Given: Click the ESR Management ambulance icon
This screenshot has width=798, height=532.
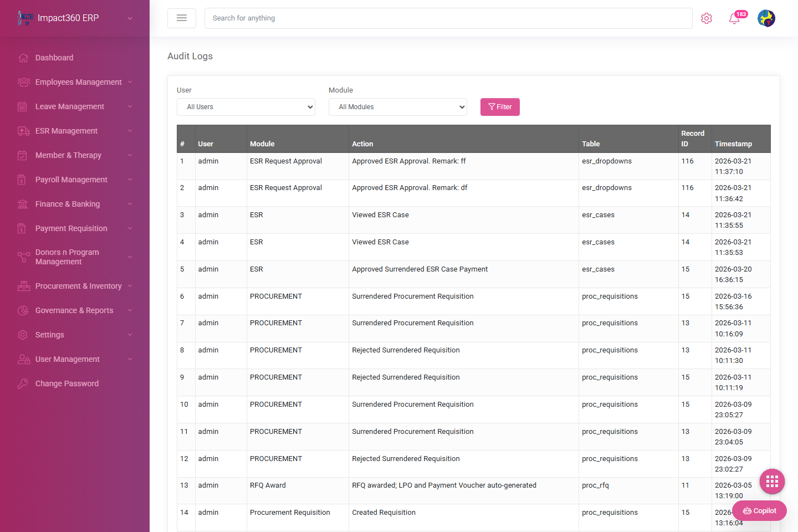Looking at the screenshot, I should [x=24, y=131].
